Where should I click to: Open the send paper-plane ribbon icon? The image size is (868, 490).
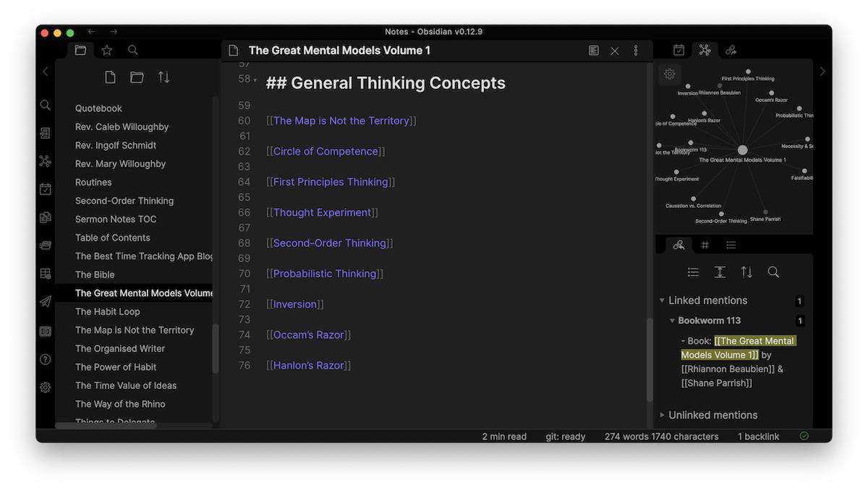46,302
